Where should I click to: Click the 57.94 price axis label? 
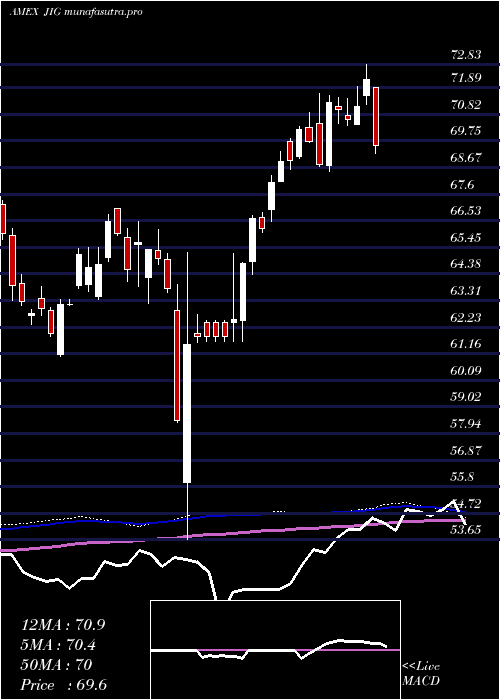tap(467, 424)
